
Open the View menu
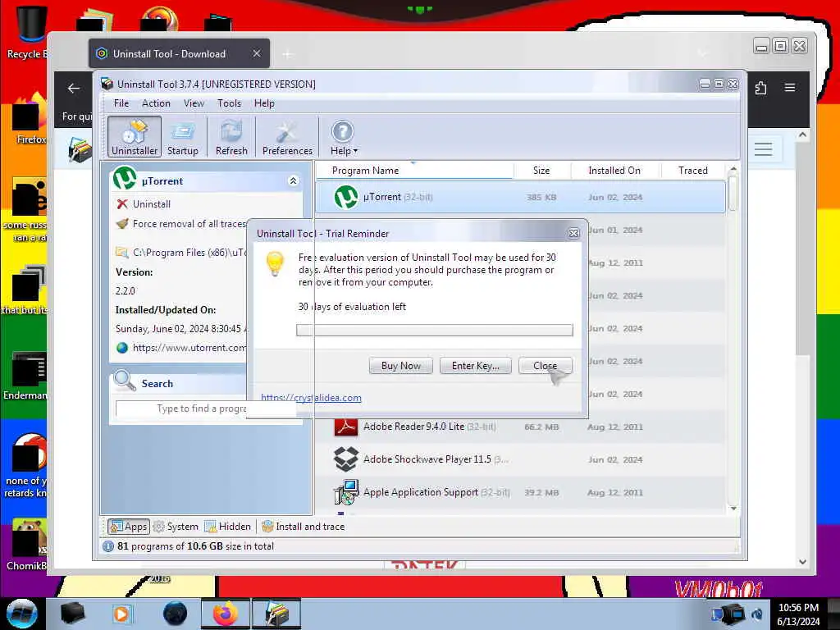[x=194, y=103]
